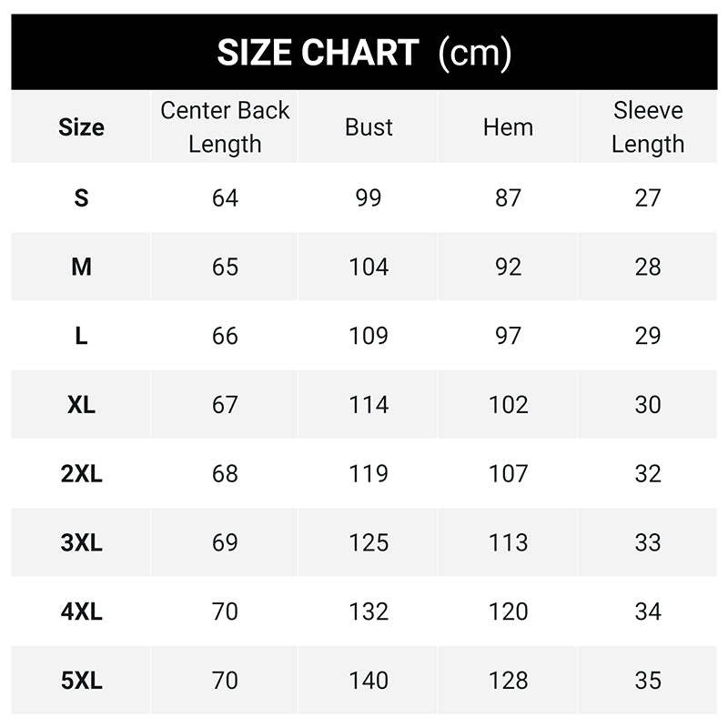728x728 pixels.
Task: Select the hem value 92 for size M
Action: (508, 267)
